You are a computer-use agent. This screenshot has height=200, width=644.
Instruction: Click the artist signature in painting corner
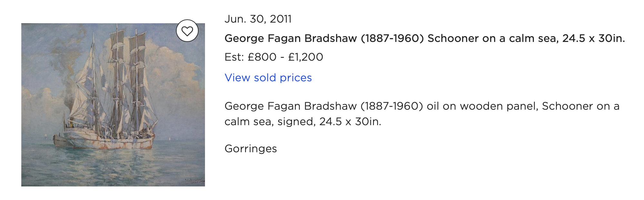[x=194, y=180]
